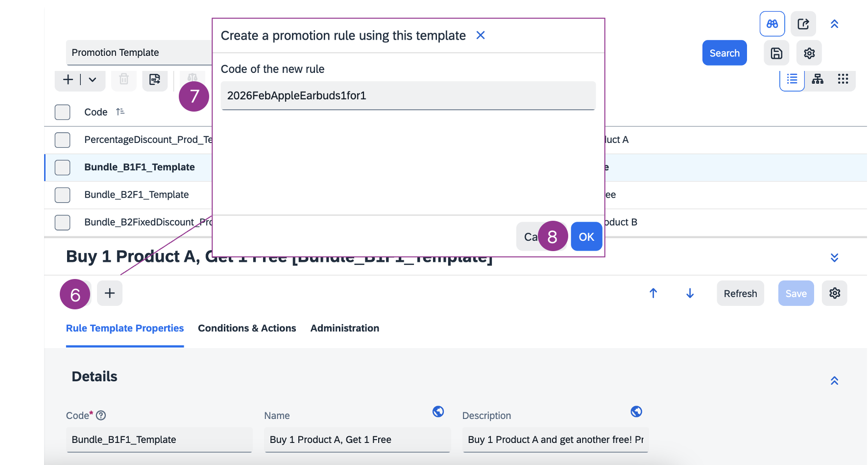Switch to list view icon
The image size is (868, 465).
point(792,79)
